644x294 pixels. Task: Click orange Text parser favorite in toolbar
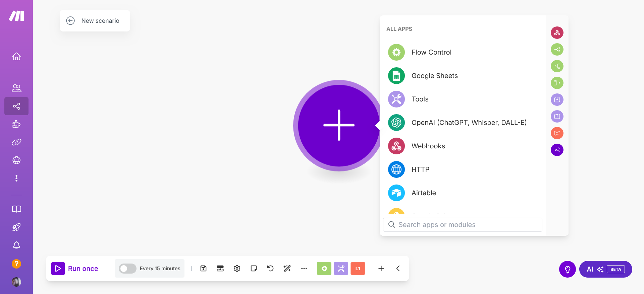pos(358,269)
